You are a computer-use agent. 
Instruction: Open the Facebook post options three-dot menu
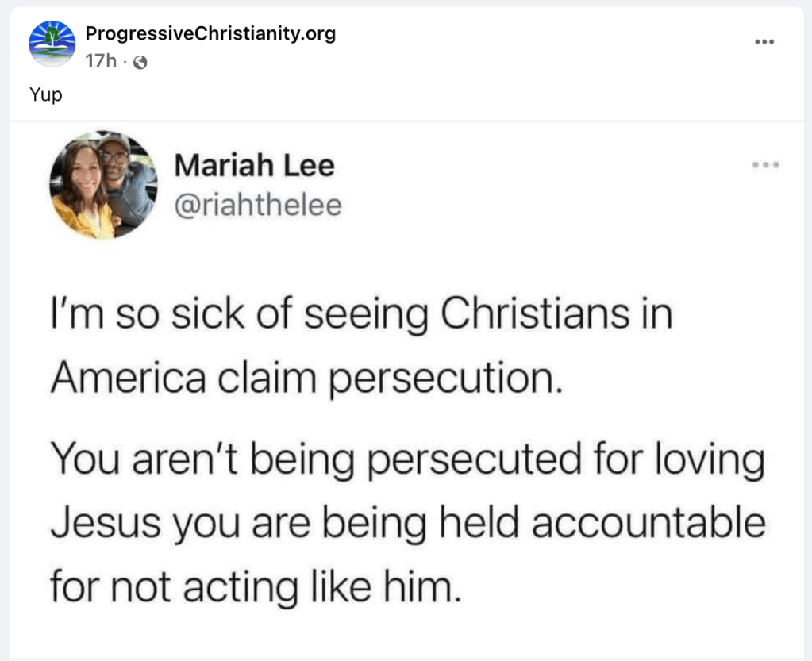point(764,42)
